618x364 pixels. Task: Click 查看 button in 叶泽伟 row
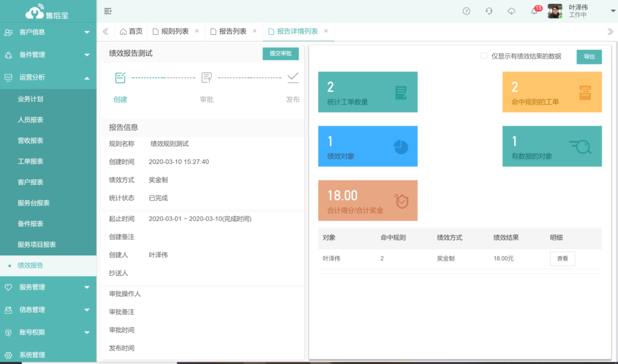(x=562, y=259)
